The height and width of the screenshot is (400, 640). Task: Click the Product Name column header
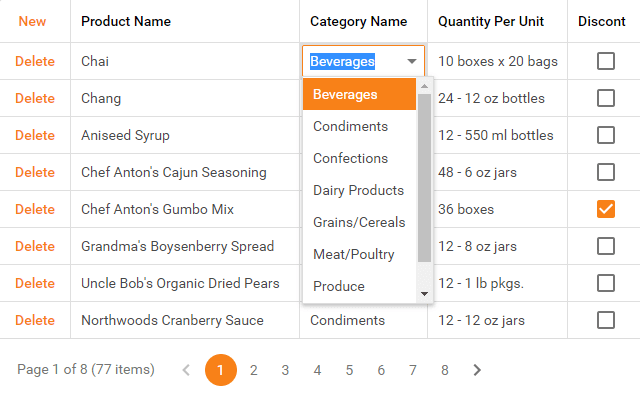click(x=126, y=21)
